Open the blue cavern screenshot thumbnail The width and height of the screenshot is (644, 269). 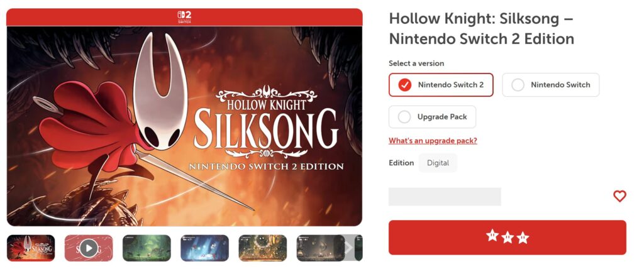(204, 248)
